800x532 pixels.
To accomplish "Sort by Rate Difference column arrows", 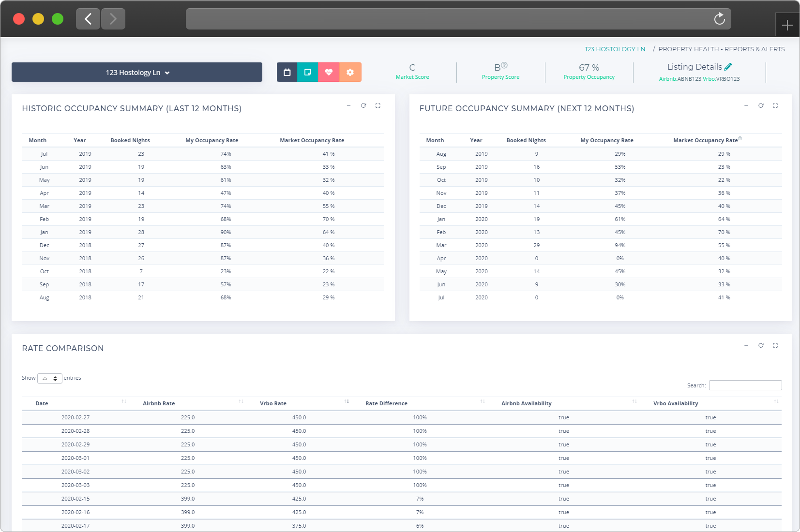I will coord(483,401).
